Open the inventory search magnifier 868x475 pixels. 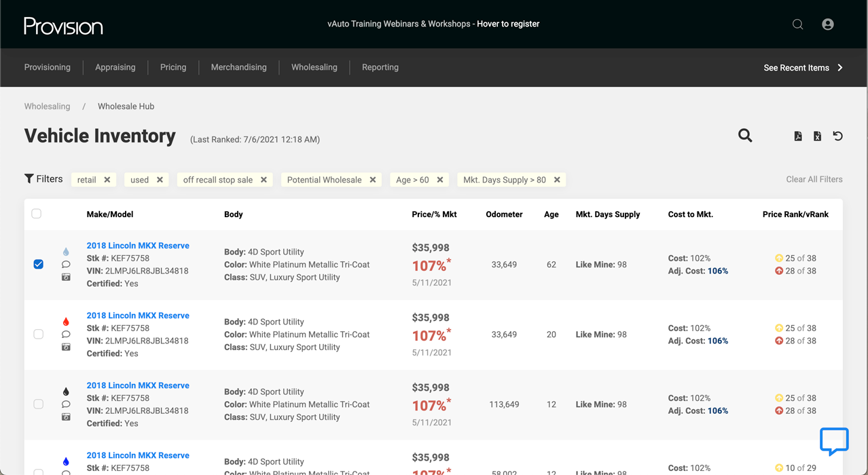[745, 136]
